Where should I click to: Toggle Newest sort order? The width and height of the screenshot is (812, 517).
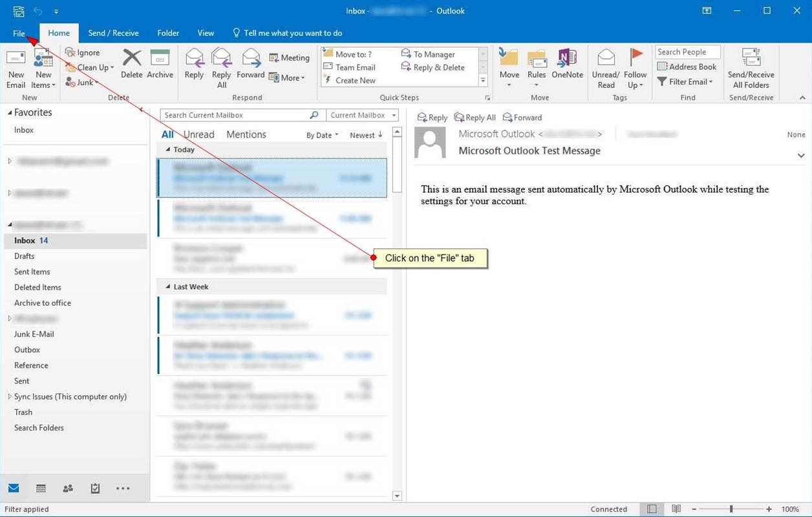367,135
